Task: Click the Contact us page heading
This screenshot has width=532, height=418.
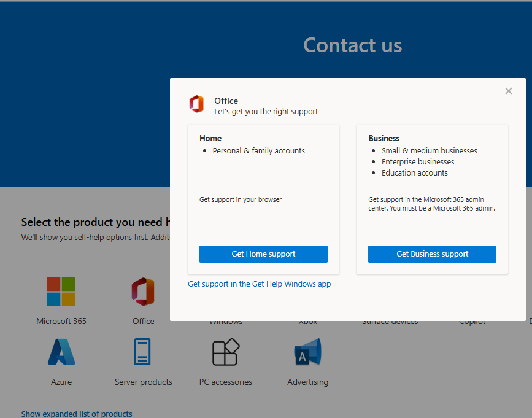Action: click(352, 45)
